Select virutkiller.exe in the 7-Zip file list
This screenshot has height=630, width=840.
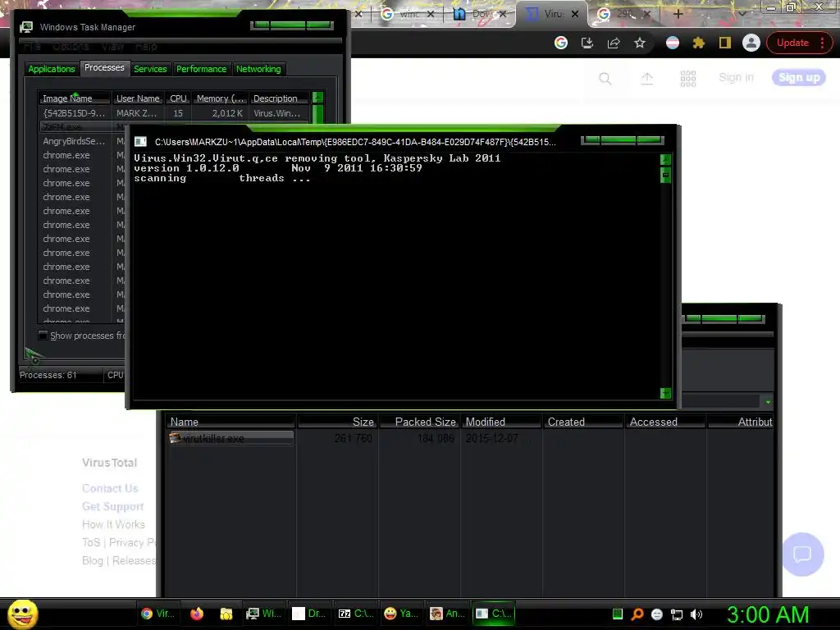coord(231,438)
